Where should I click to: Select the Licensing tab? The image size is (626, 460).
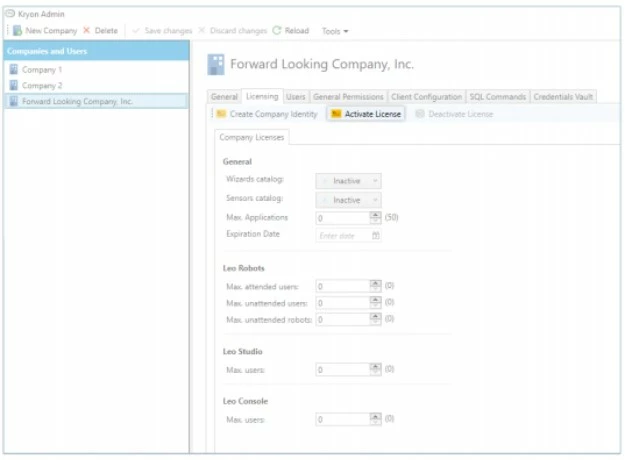[262, 96]
